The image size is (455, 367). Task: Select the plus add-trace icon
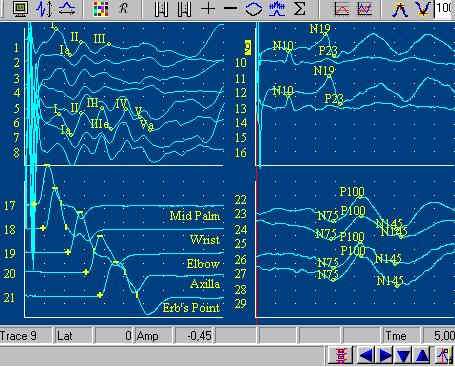(x=208, y=9)
